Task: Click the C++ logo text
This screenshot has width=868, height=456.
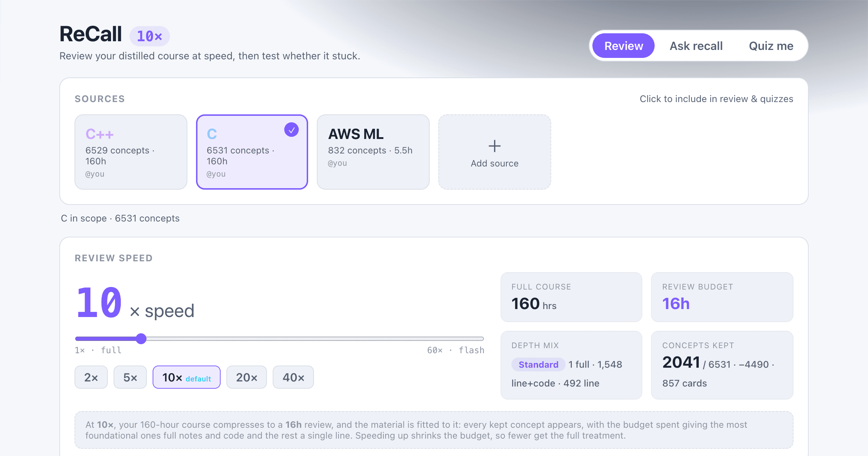Action: (x=99, y=134)
